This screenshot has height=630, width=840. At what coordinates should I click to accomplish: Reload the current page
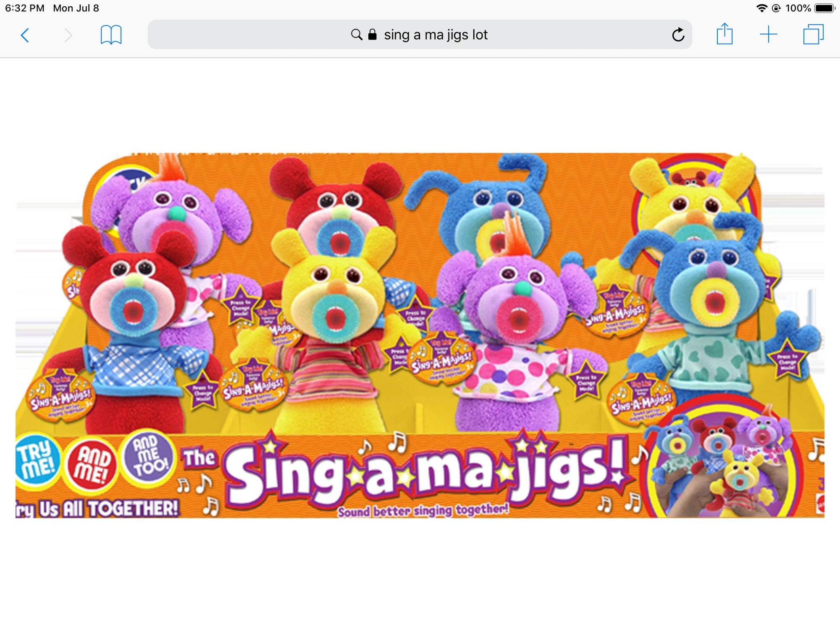click(678, 35)
